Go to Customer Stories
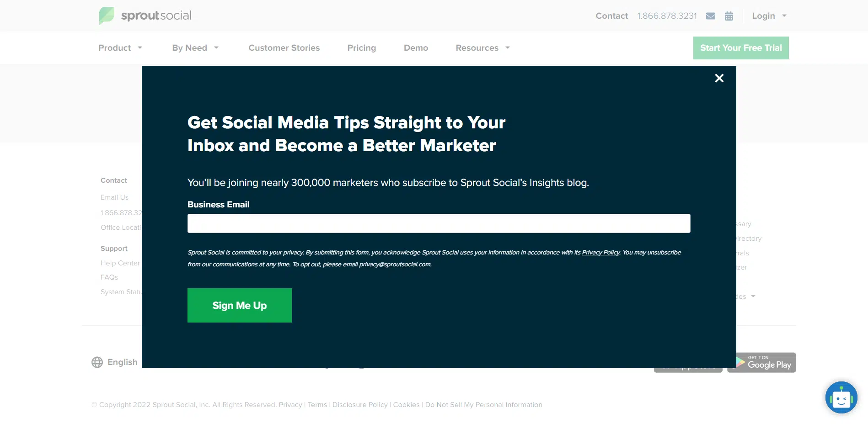Screen dimensions: 868x434 tap(284, 48)
